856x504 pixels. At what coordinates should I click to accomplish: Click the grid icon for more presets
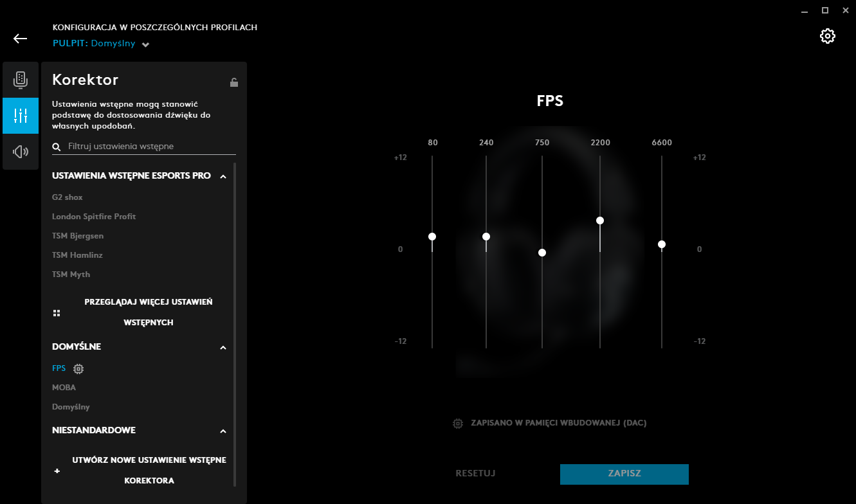point(57,313)
